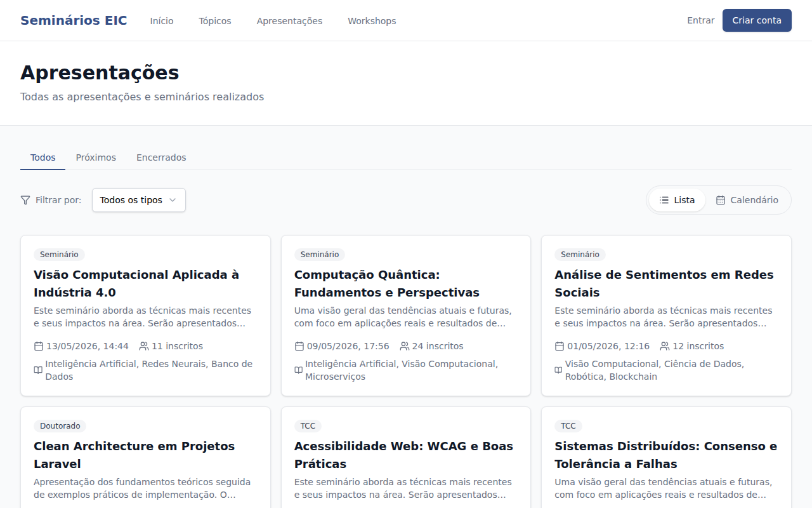Viewport: 812px width, 508px height.
Task: Click the date 01/05/2026, 12:16
Action: [x=608, y=346]
